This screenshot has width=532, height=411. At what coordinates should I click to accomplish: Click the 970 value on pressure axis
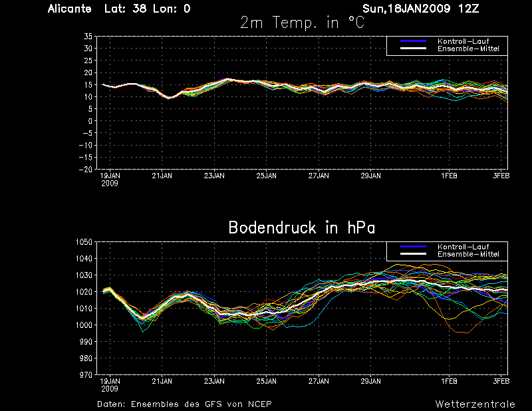(x=86, y=375)
